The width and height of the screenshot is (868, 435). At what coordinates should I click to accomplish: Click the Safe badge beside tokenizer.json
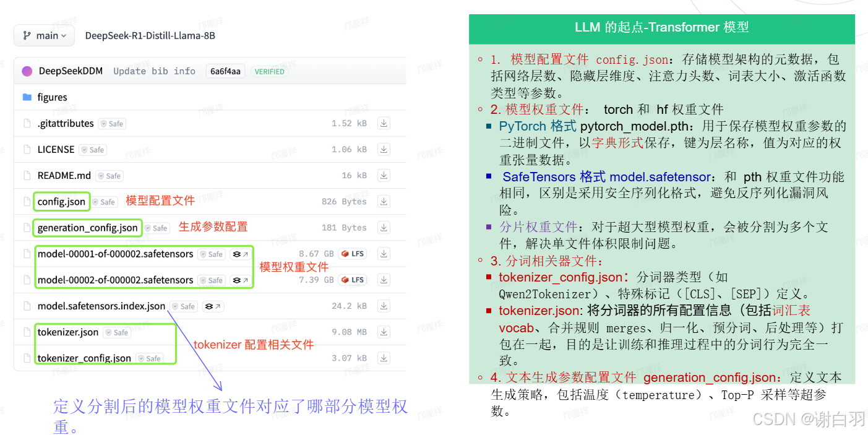[x=117, y=332]
